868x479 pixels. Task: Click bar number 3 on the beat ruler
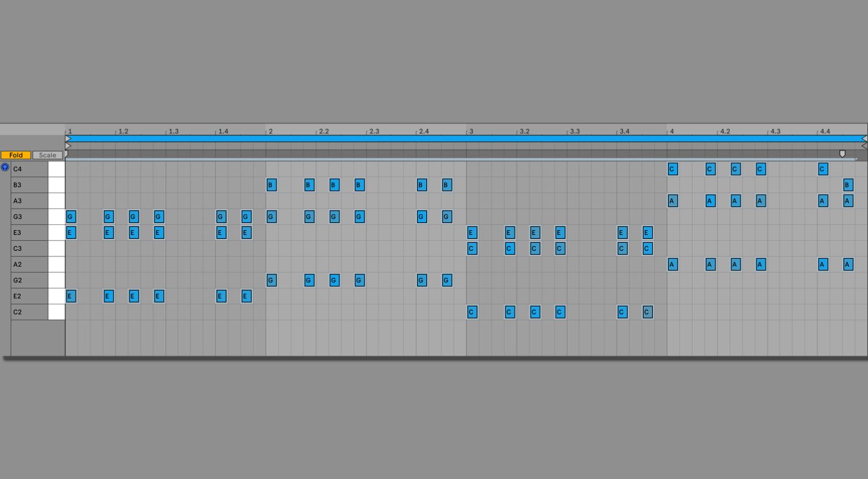(x=472, y=130)
